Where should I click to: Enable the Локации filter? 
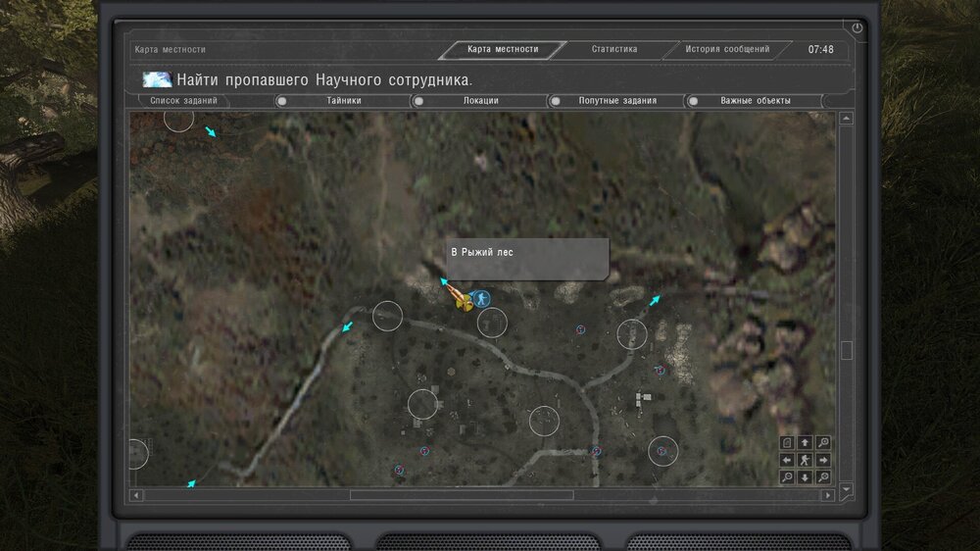point(418,101)
